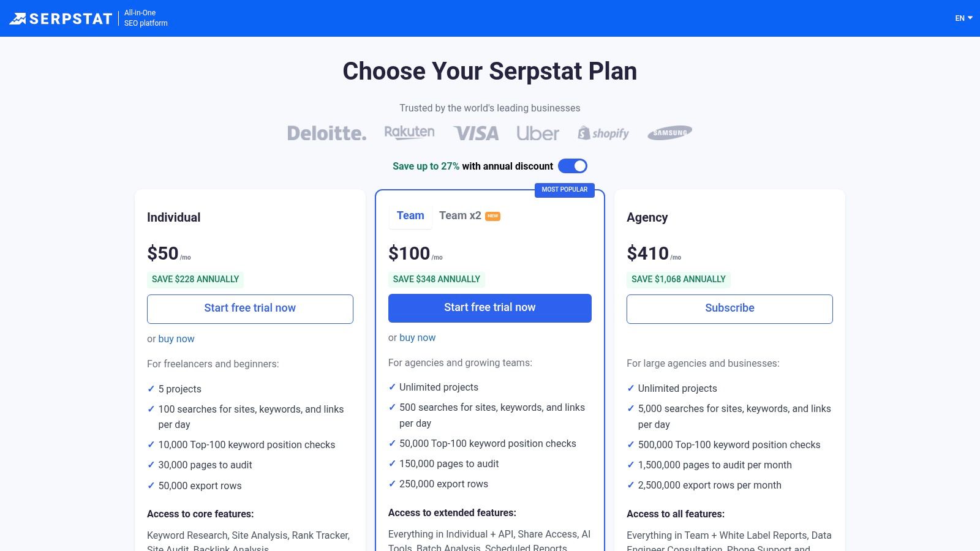Switch to the Team x2 tab
Viewport: 980px width, 551px height.
(461, 216)
